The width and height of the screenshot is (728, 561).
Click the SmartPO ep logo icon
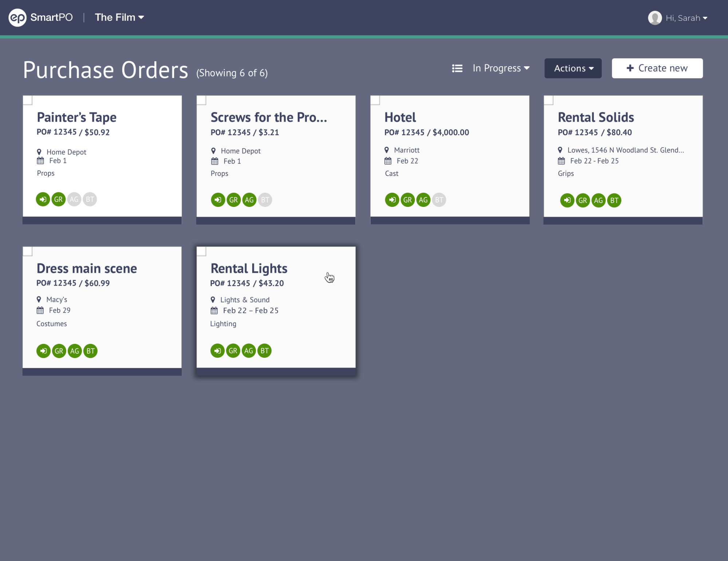click(x=17, y=17)
